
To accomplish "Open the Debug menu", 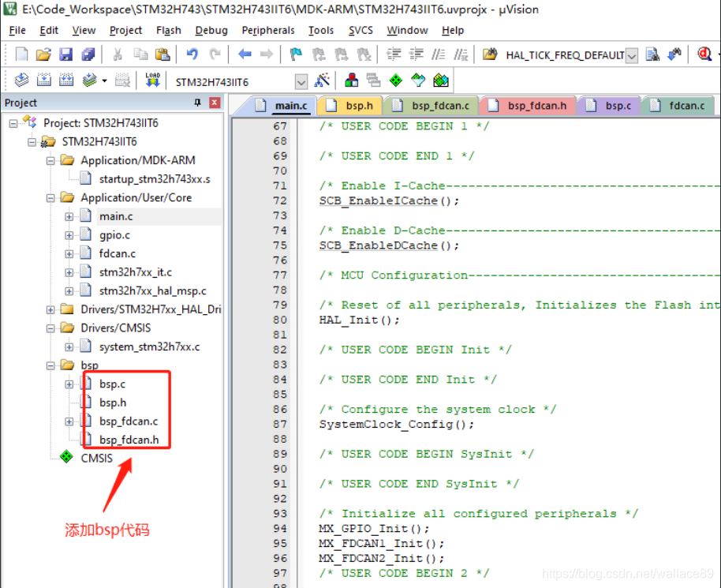I will (211, 30).
